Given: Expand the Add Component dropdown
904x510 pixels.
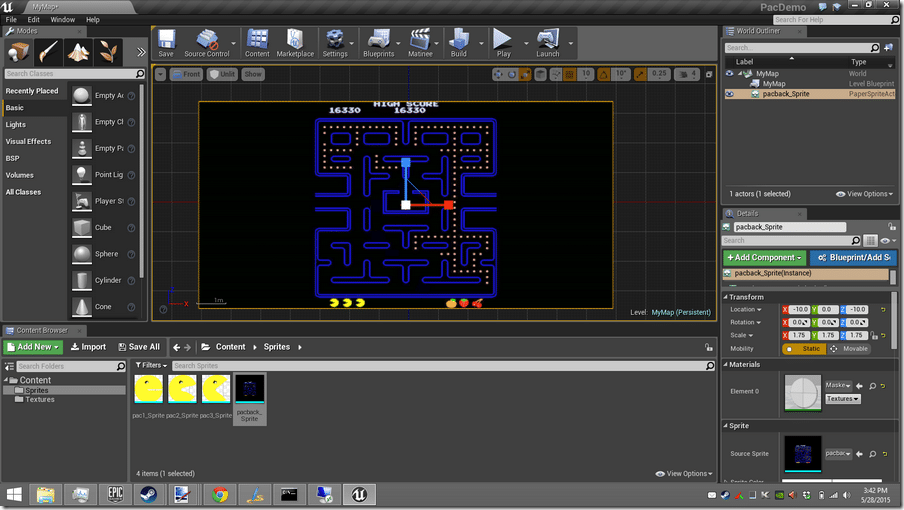Looking at the screenshot, I should (764, 258).
